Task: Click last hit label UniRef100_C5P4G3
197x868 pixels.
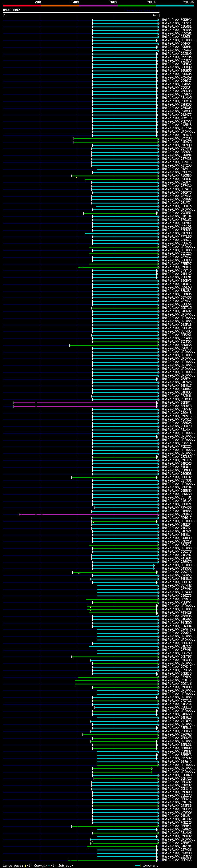Action: point(177,860)
